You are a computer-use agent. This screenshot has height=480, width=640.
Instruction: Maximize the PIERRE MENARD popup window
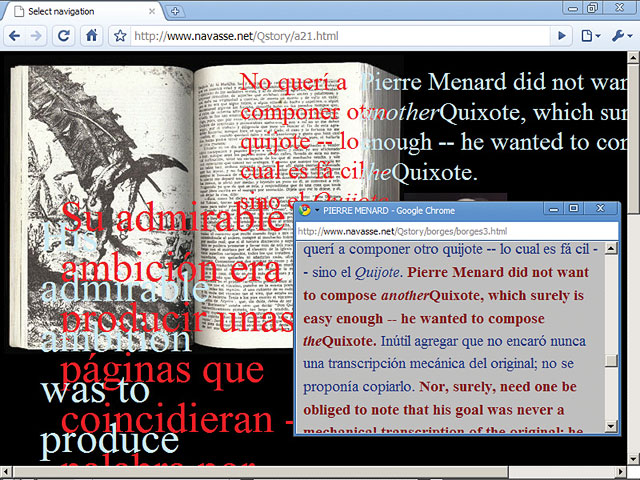574,209
